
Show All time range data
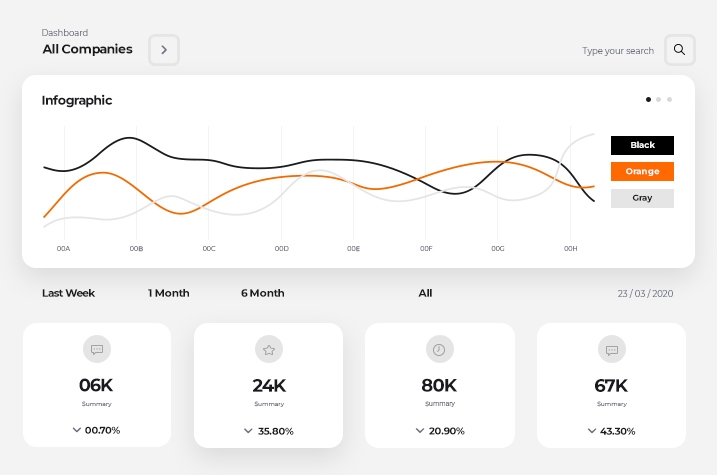point(425,293)
